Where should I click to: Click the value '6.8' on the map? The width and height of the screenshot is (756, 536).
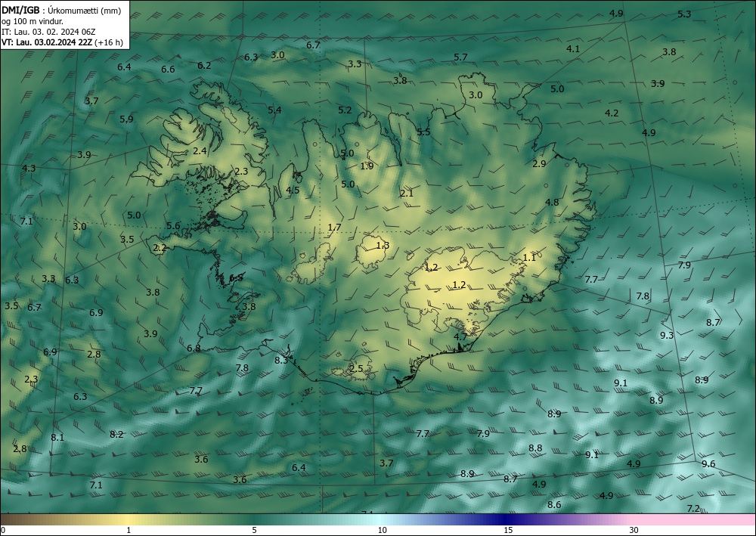(194, 349)
